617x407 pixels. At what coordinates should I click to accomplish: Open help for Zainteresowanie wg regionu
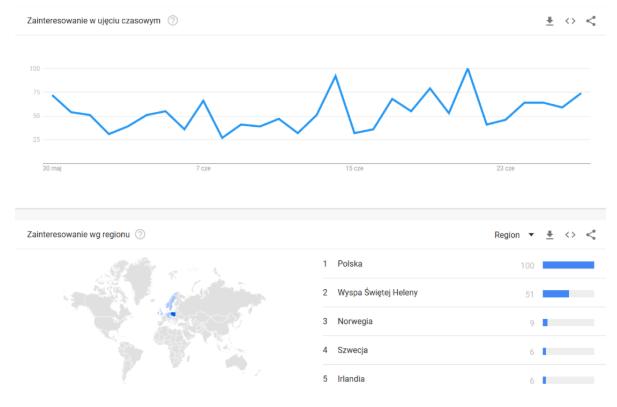pyautogui.click(x=140, y=234)
